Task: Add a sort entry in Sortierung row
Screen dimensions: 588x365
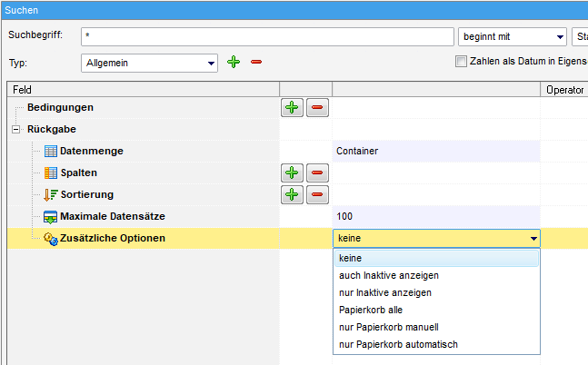Action: click(292, 194)
